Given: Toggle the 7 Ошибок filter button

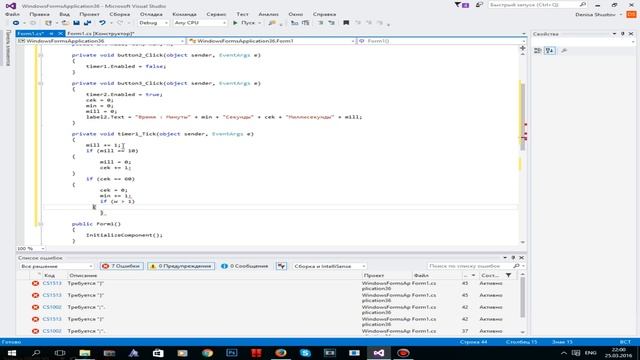Looking at the screenshot, I should pos(121,266).
